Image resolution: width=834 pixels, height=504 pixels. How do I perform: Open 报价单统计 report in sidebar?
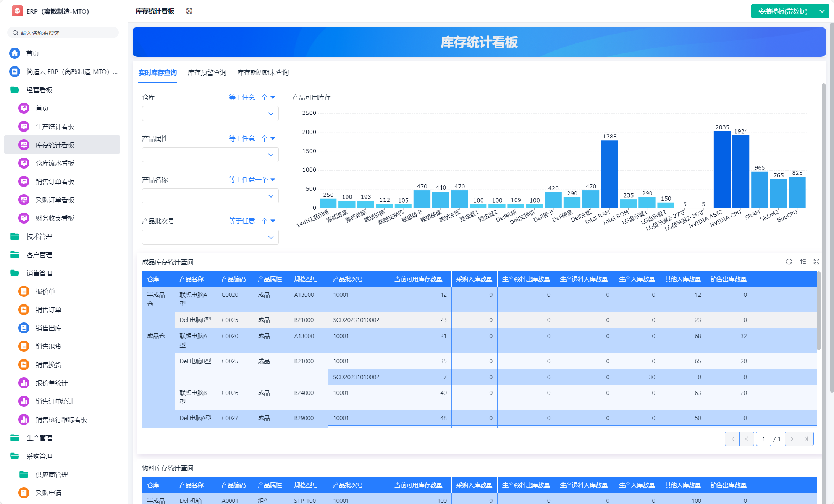[x=51, y=383]
